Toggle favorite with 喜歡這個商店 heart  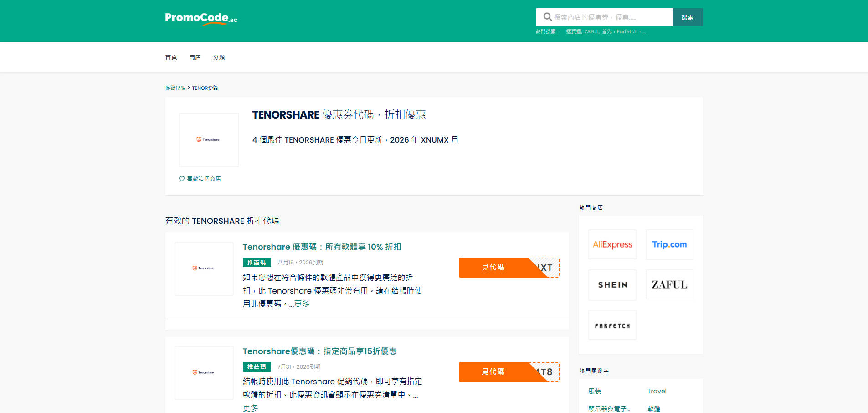coord(200,179)
